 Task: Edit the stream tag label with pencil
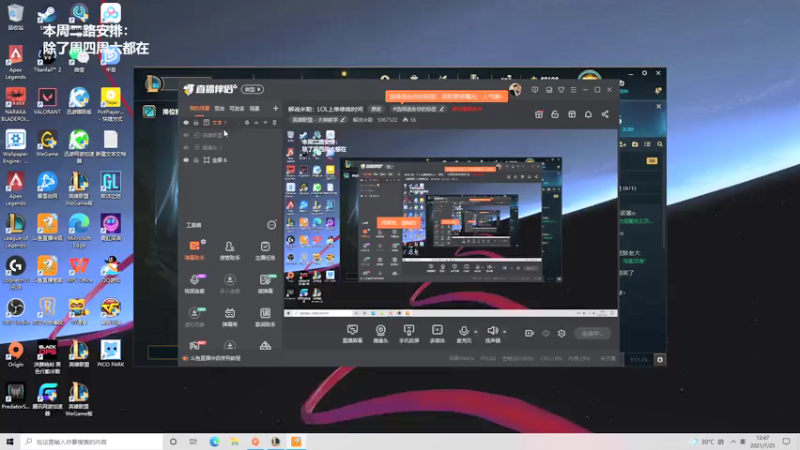442,109
